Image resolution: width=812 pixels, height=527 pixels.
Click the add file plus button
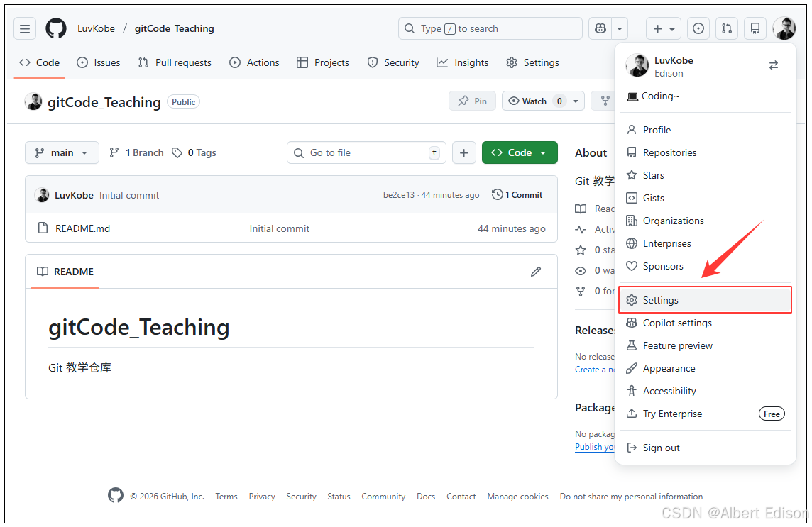tap(464, 152)
